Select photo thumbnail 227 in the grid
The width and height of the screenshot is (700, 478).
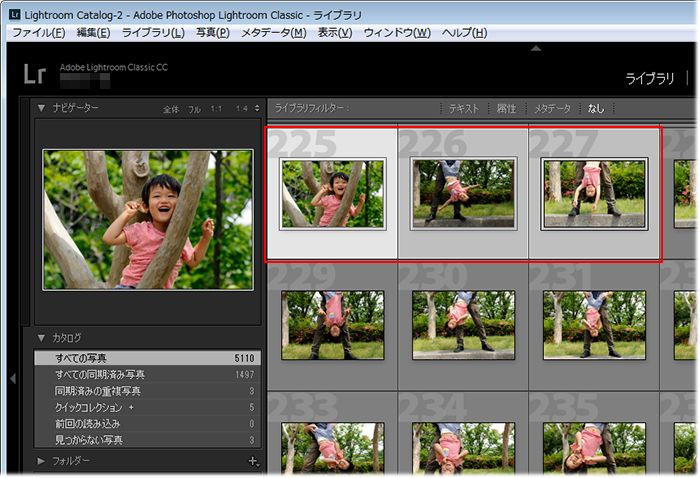pyautogui.click(x=594, y=194)
